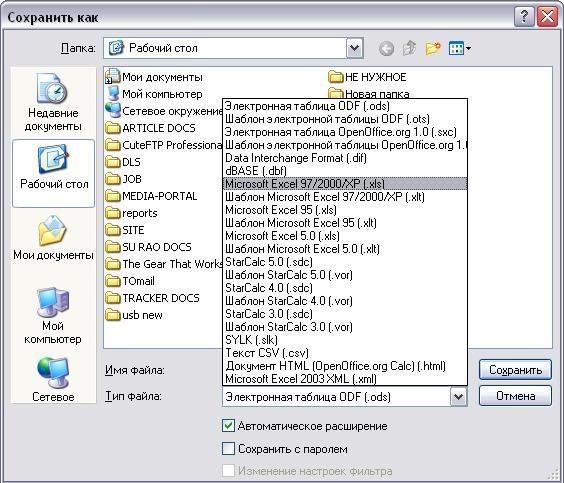Image resolution: width=564 pixels, height=483 pixels.
Task: Click the Тип файла combo box field
Action: pyautogui.click(x=345, y=397)
